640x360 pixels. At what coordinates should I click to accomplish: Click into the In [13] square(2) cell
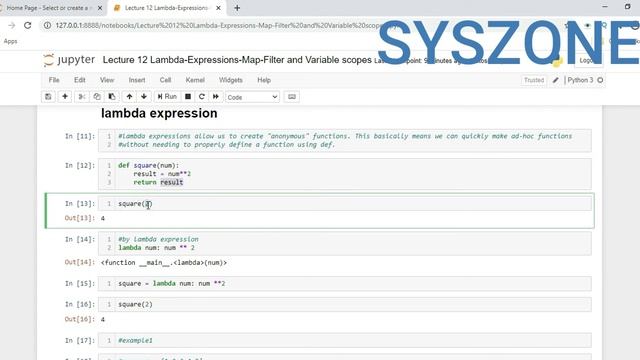click(345, 203)
